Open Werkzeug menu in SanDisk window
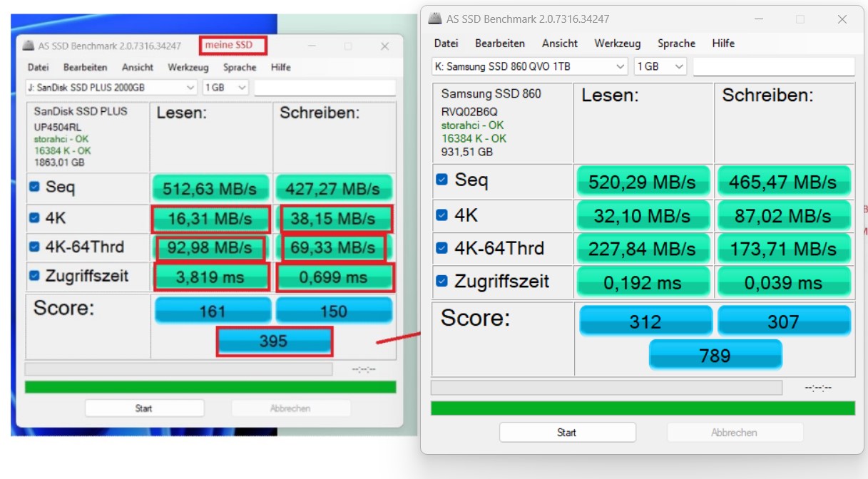The image size is (868, 479). pos(188,67)
